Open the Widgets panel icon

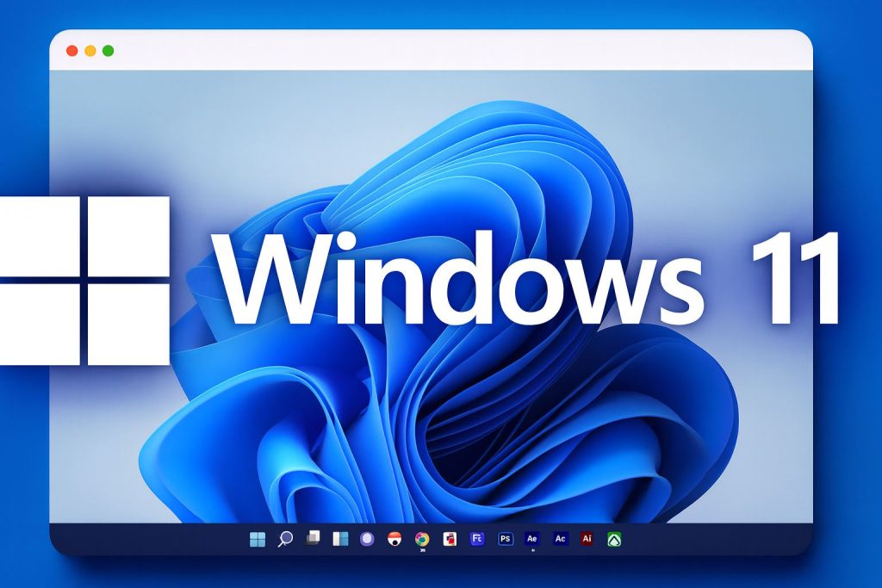340,539
